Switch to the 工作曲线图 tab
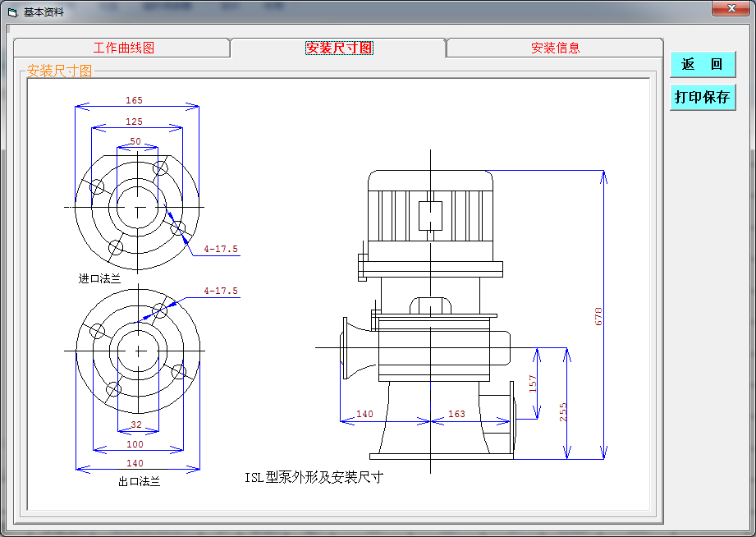Screen dimensions: 756x537 [x=123, y=48]
